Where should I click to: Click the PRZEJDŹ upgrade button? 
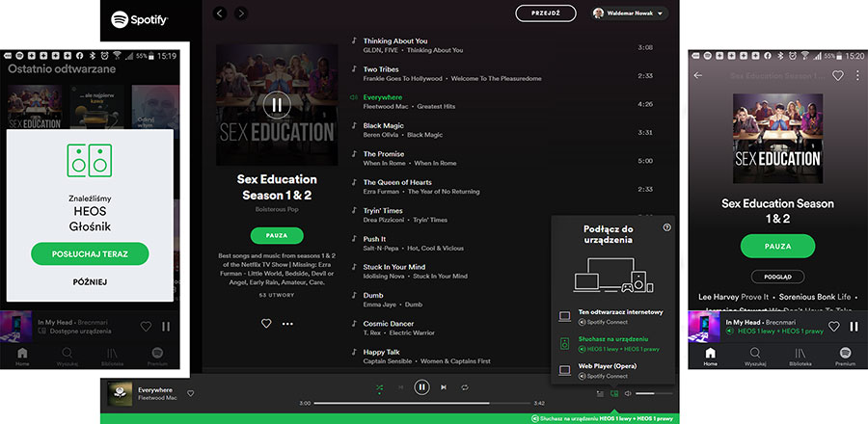pos(545,13)
